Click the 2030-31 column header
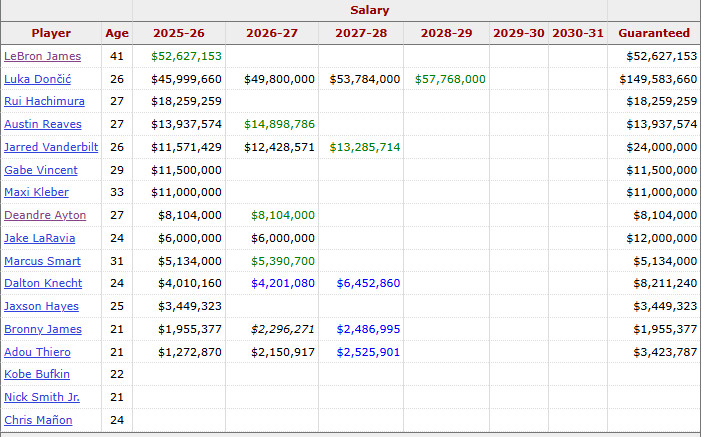The image size is (702, 437). (578, 33)
